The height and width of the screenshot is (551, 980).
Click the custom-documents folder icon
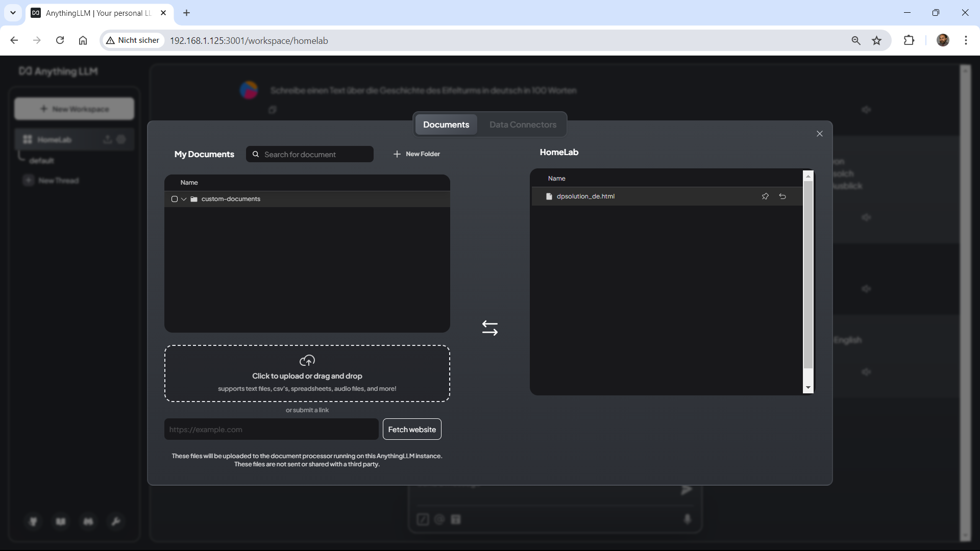point(194,199)
